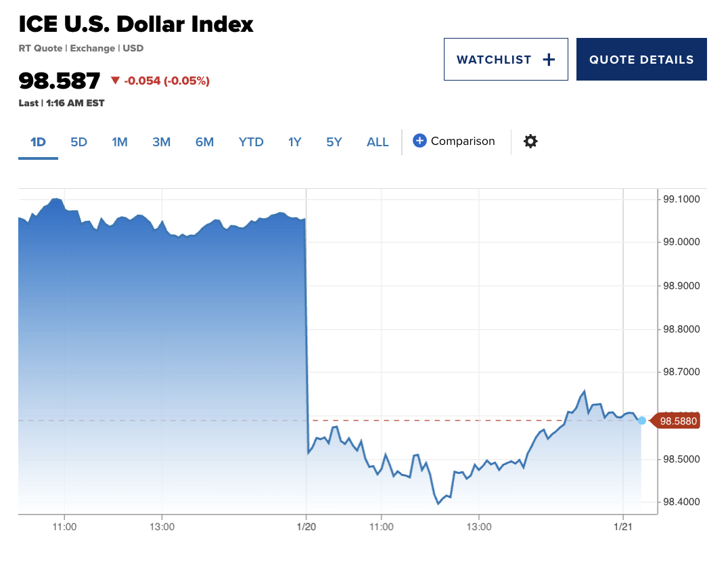This screenshot has height=562, width=728.
Task: Click the red down-arrow change indicator
Action: click(115, 81)
